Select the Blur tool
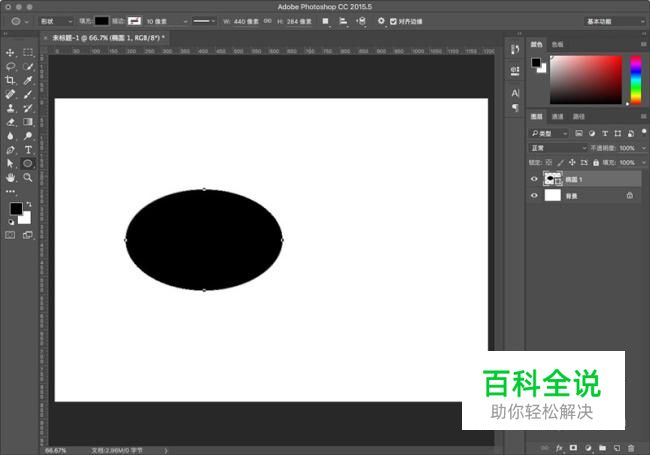Screen dimensions: 650x455 [10, 136]
